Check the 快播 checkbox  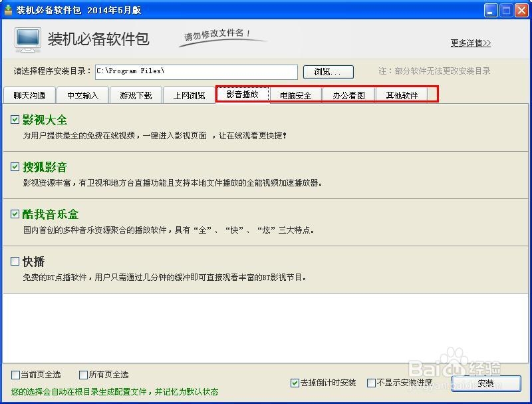pyautogui.click(x=15, y=261)
